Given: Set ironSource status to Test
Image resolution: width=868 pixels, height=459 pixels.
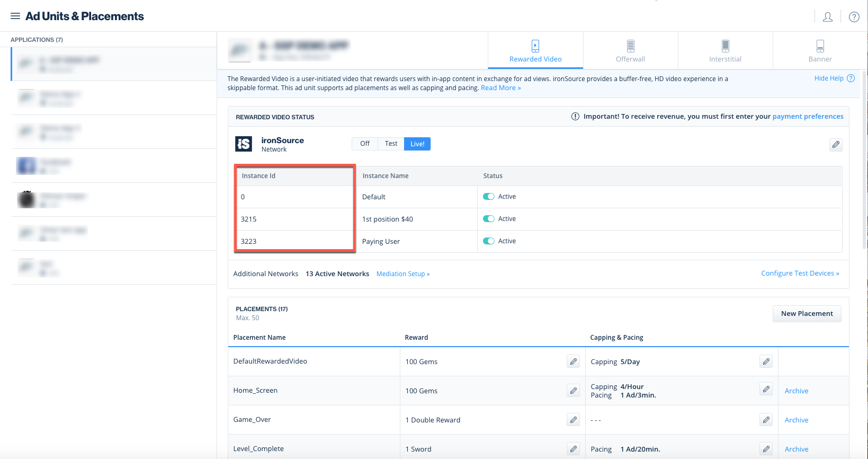Looking at the screenshot, I should coord(391,144).
